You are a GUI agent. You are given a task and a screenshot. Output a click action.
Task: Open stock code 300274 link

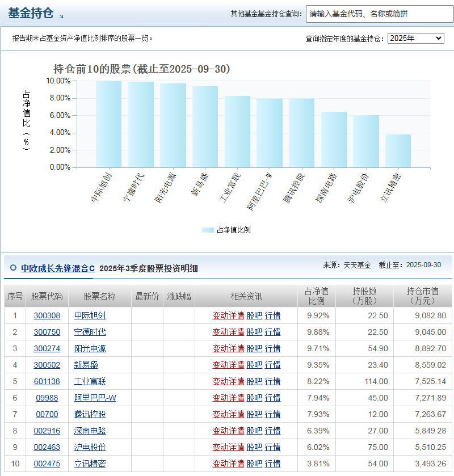point(47,348)
